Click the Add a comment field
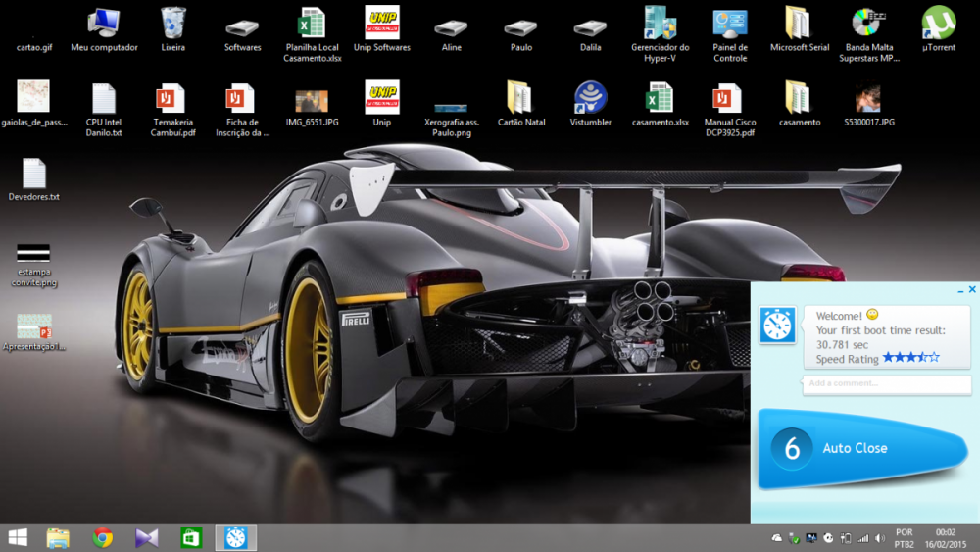This screenshot has width=980, height=552. 886,383
